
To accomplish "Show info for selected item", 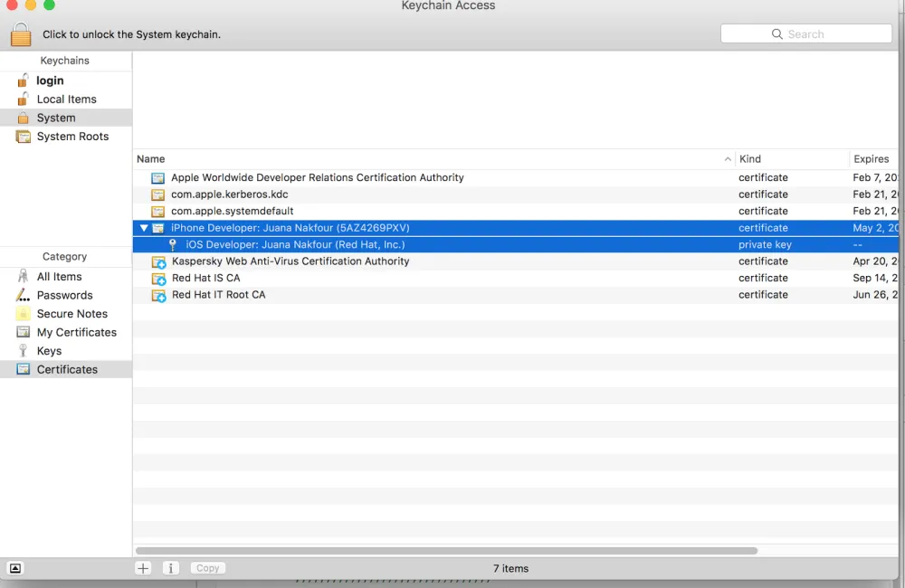I will tap(171, 568).
